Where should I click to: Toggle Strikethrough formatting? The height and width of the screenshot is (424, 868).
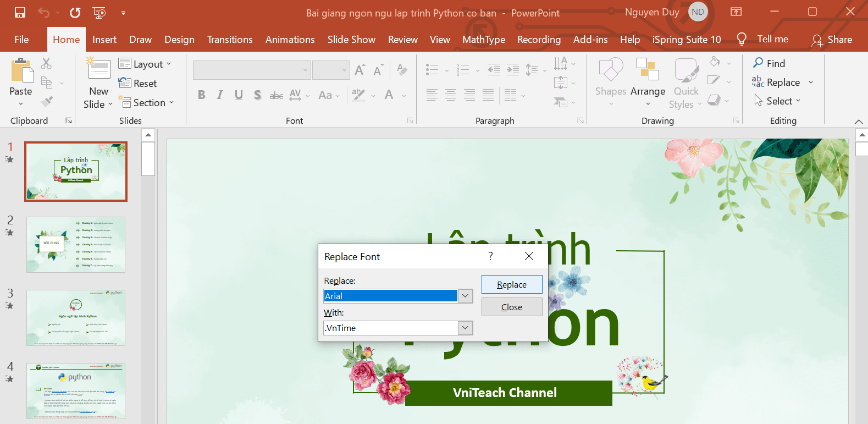[277, 95]
